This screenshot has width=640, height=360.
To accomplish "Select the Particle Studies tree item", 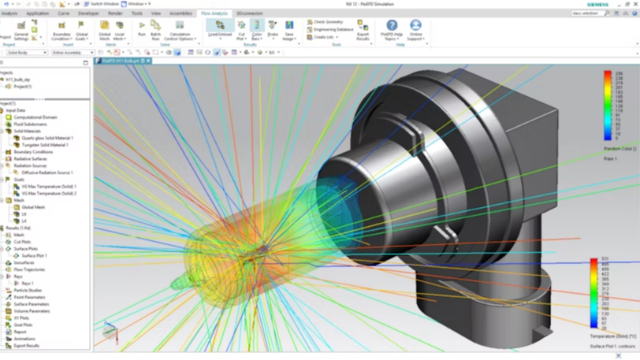I will coord(28,290).
